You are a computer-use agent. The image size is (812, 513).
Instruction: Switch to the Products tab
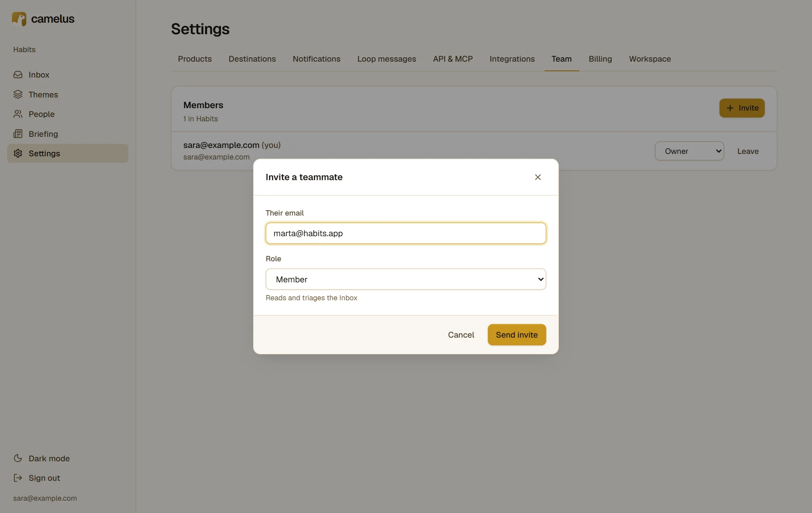coord(195,59)
